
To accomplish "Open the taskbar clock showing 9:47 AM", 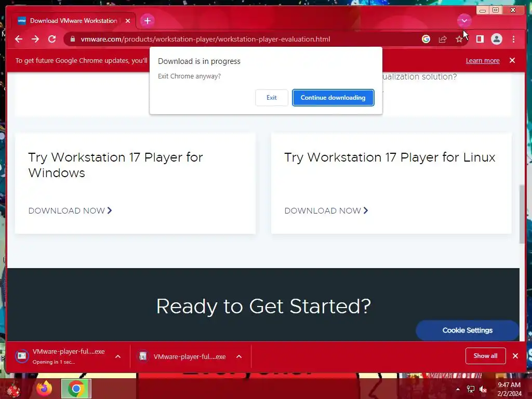I will [509, 389].
